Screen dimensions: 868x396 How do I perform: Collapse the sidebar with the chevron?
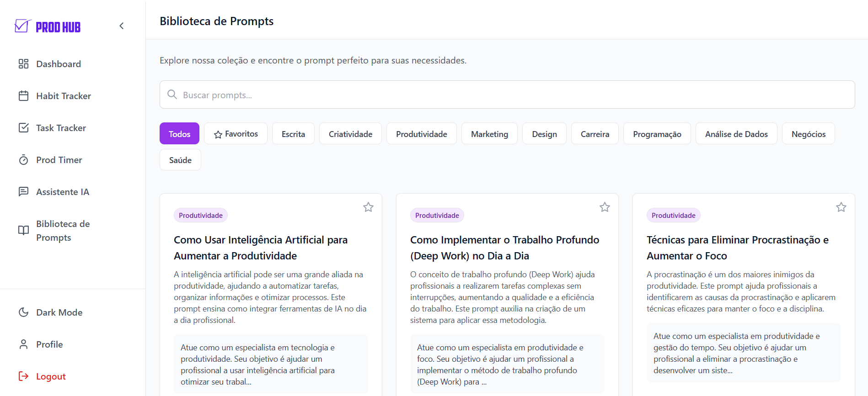[122, 26]
